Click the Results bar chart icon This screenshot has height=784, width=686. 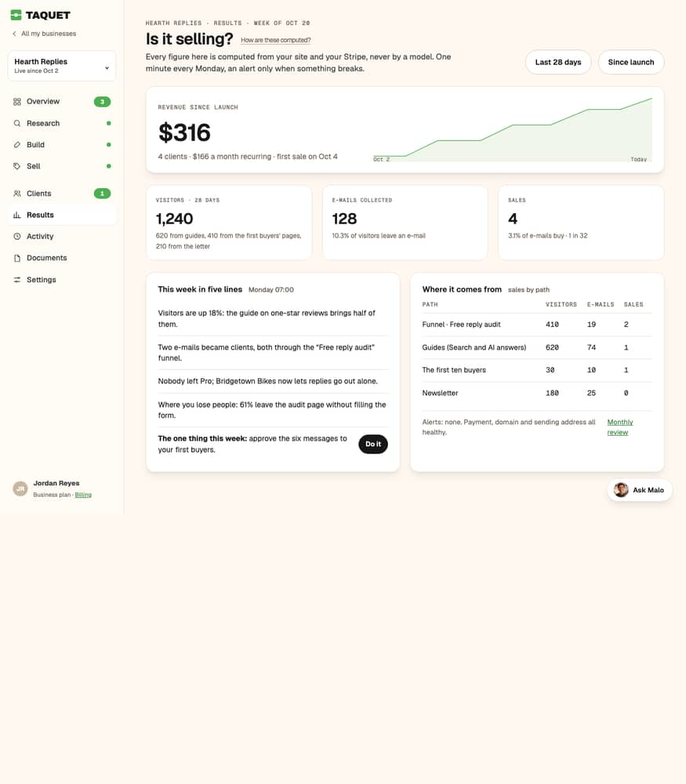(x=17, y=215)
